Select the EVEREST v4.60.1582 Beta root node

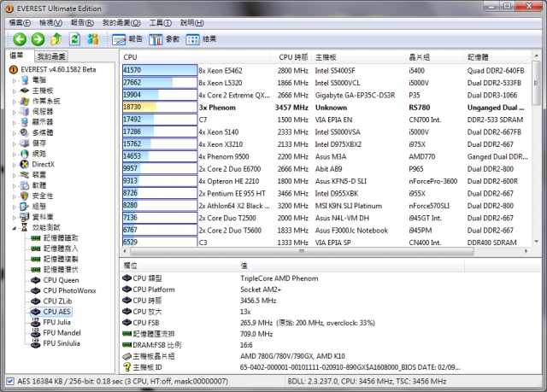click(58, 70)
